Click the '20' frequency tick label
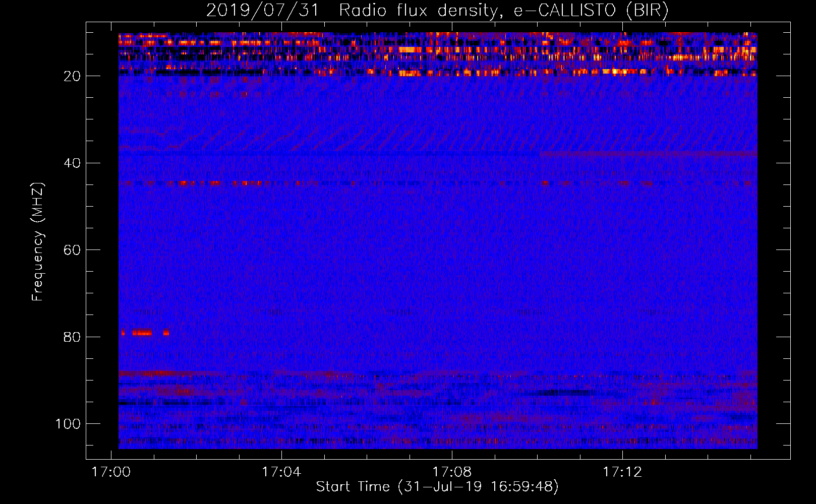 pyautogui.click(x=73, y=76)
